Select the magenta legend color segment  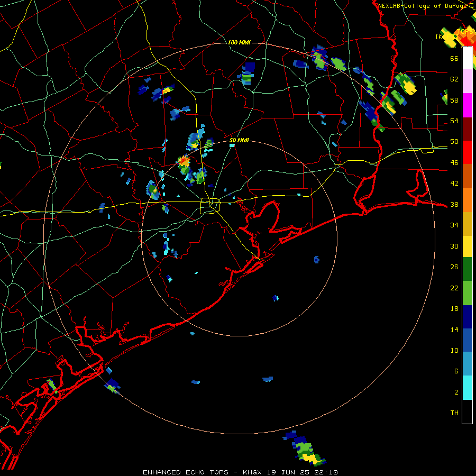[x=467, y=105]
